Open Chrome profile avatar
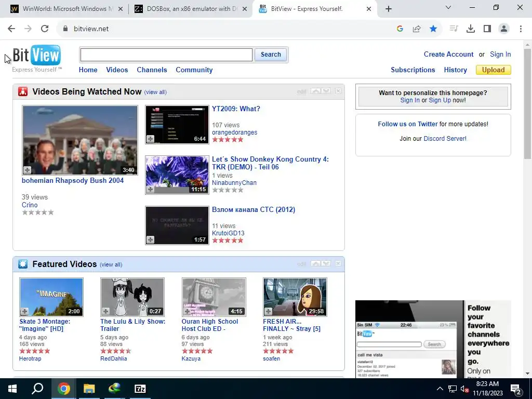Image resolution: width=532 pixels, height=399 pixels. (x=504, y=29)
